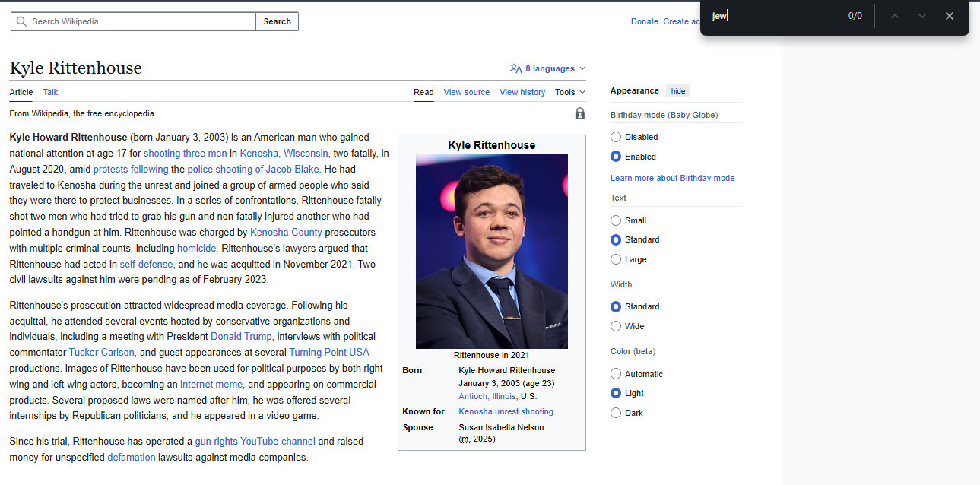980x485 pixels.
Task: Click the padlock page protection icon
Action: tap(580, 113)
